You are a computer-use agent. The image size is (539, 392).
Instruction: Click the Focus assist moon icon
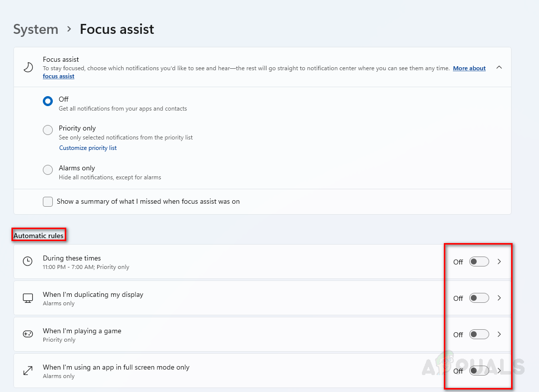click(x=28, y=67)
